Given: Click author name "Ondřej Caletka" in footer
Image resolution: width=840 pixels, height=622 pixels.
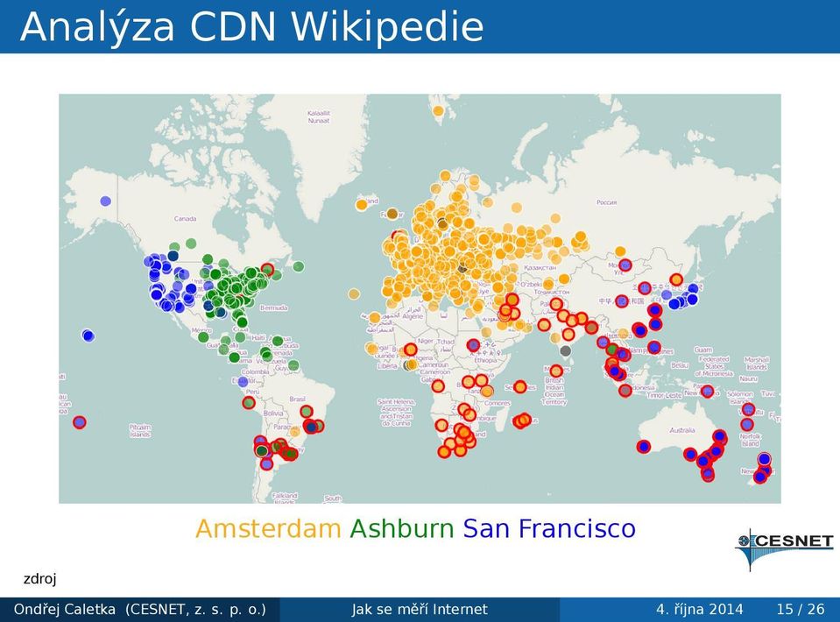Looking at the screenshot, I should pyautogui.click(x=64, y=609).
